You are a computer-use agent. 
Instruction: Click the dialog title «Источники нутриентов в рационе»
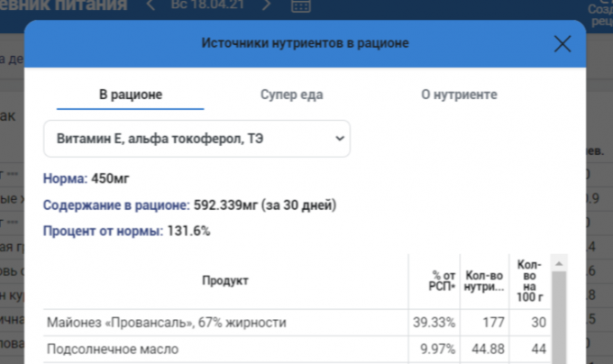(305, 42)
